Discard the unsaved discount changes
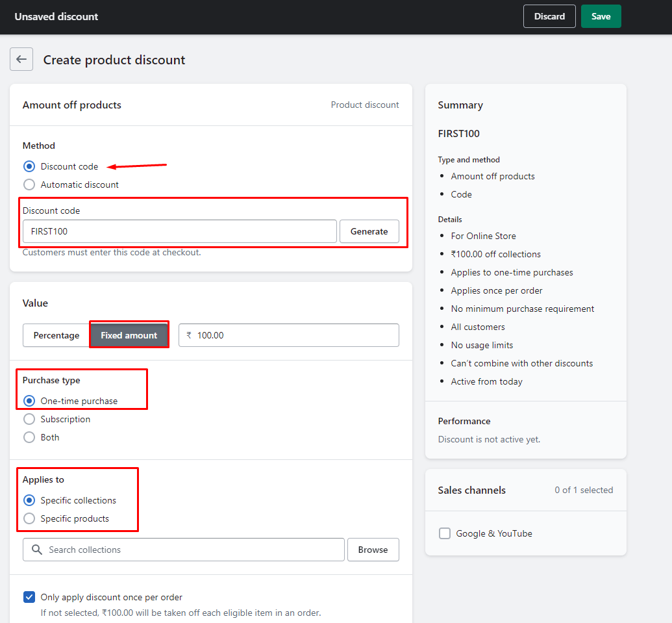 [x=549, y=16]
